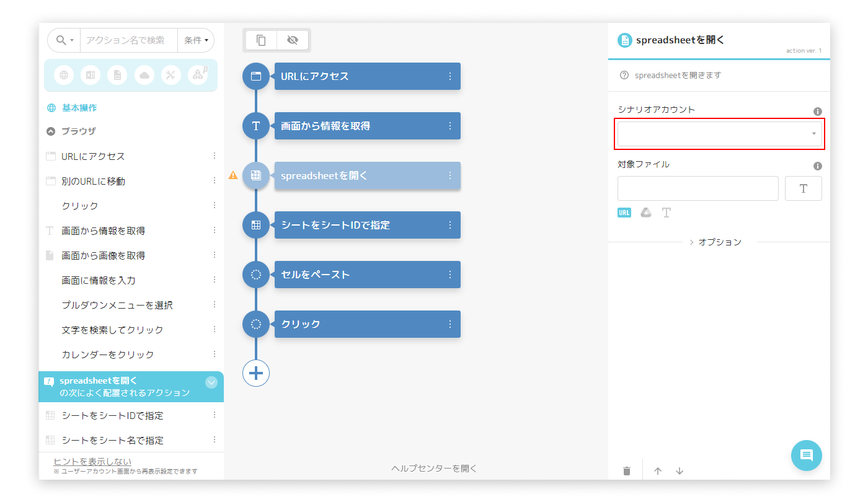The height and width of the screenshot is (502, 868).
Task: Click the Excel category filter icon
Action: [x=91, y=75]
